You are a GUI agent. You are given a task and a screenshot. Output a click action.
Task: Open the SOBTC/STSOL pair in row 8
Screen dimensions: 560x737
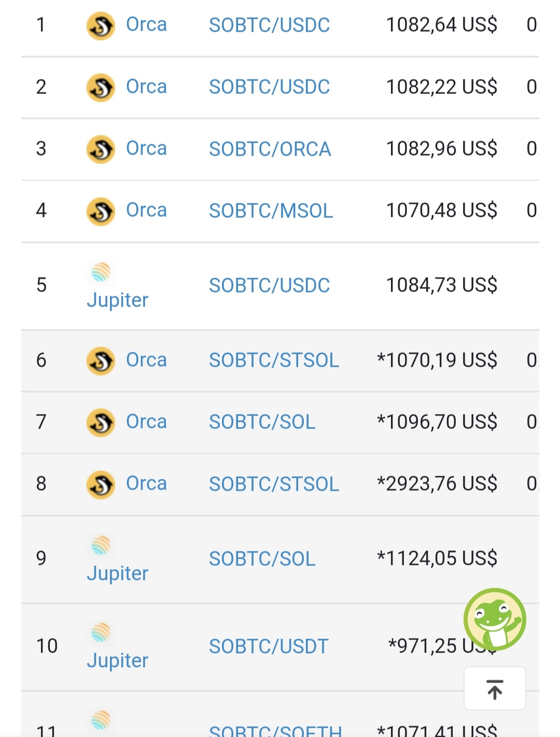click(x=274, y=484)
